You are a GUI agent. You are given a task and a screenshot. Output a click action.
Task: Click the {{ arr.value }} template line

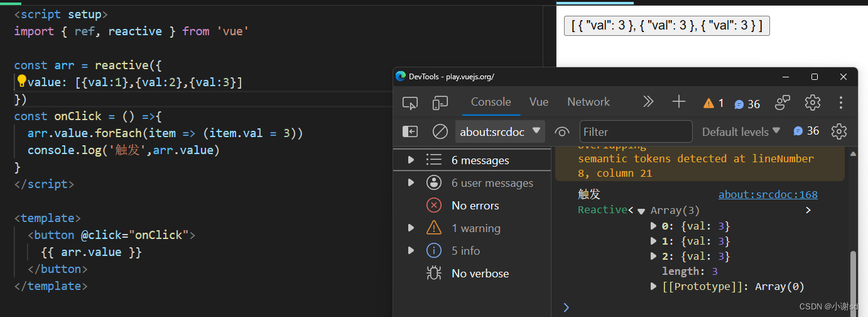click(x=92, y=252)
